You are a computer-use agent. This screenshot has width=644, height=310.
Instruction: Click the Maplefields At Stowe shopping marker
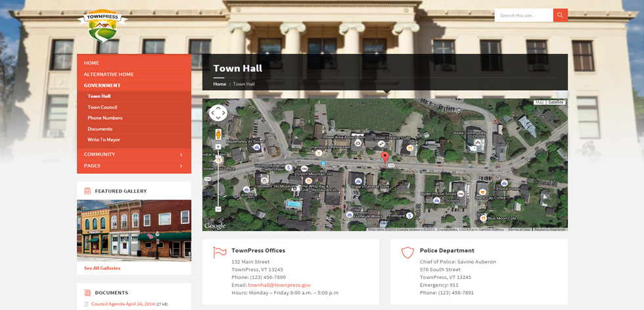point(257,147)
